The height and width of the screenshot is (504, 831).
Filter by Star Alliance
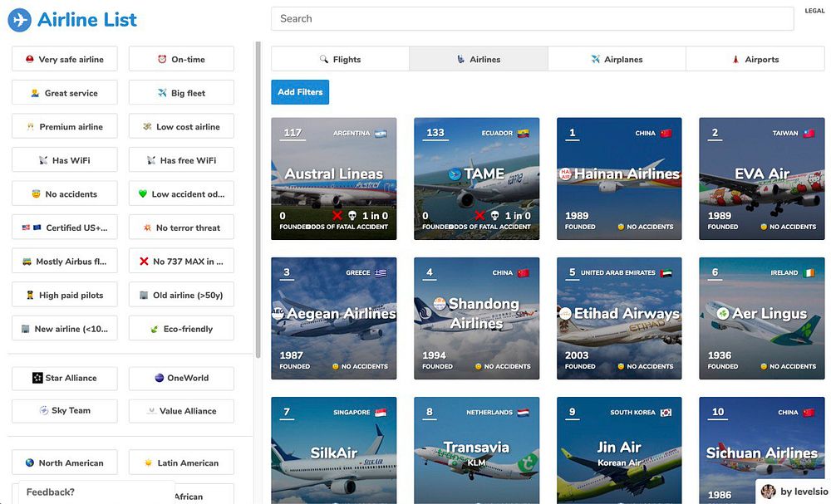click(x=65, y=378)
